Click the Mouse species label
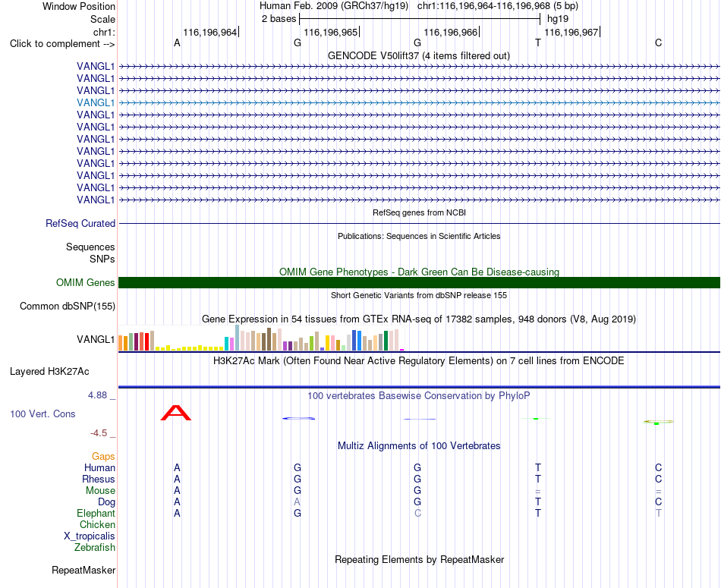 (x=100, y=491)
